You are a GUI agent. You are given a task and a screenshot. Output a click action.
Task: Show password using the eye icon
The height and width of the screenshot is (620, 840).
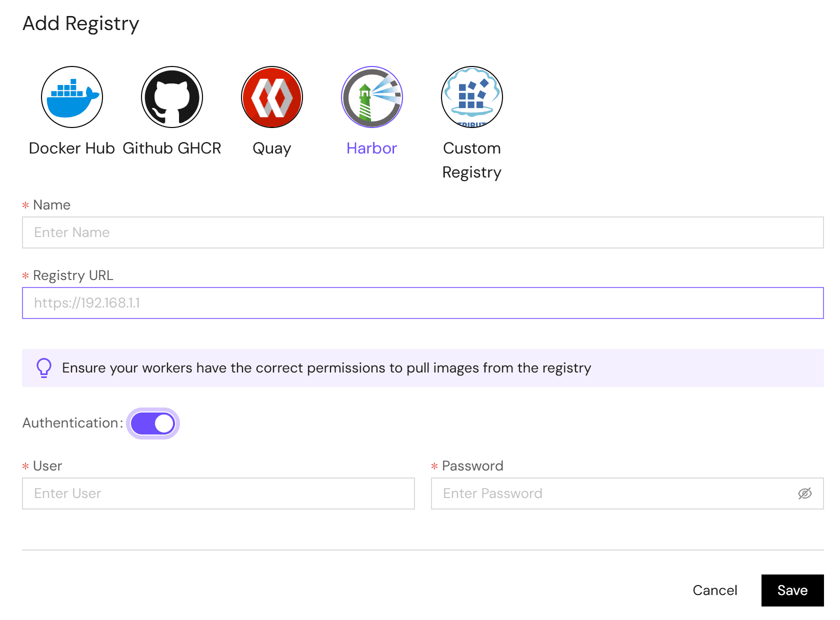[x=804, y=493]
